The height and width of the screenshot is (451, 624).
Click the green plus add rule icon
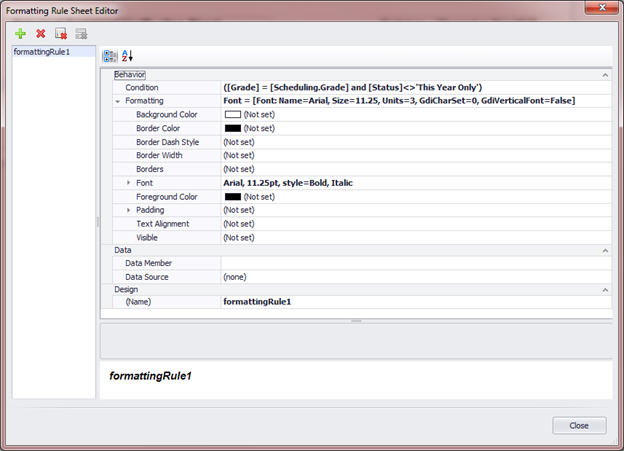point(21,33)
